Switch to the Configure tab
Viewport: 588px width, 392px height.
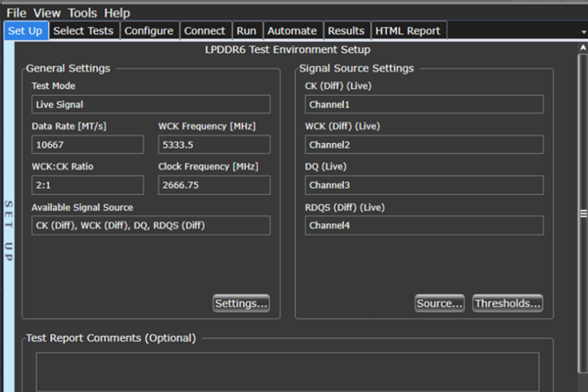click(149, 31)
